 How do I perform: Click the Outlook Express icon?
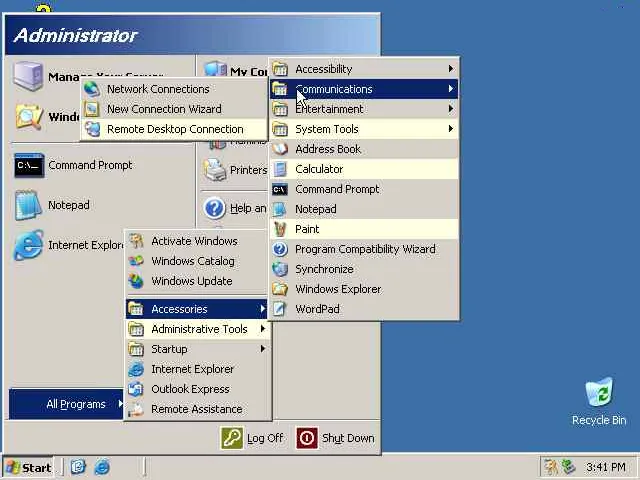(x=136, y=389)
